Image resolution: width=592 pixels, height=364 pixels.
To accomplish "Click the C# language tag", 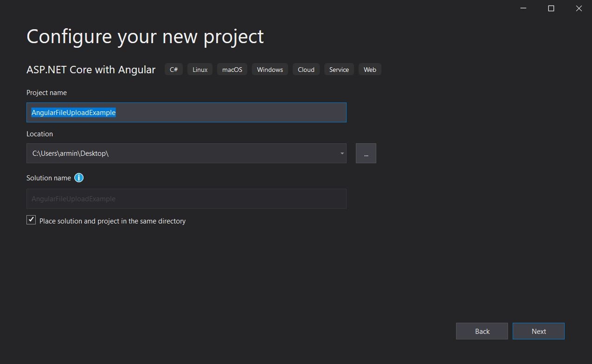I will click(174, 69).
